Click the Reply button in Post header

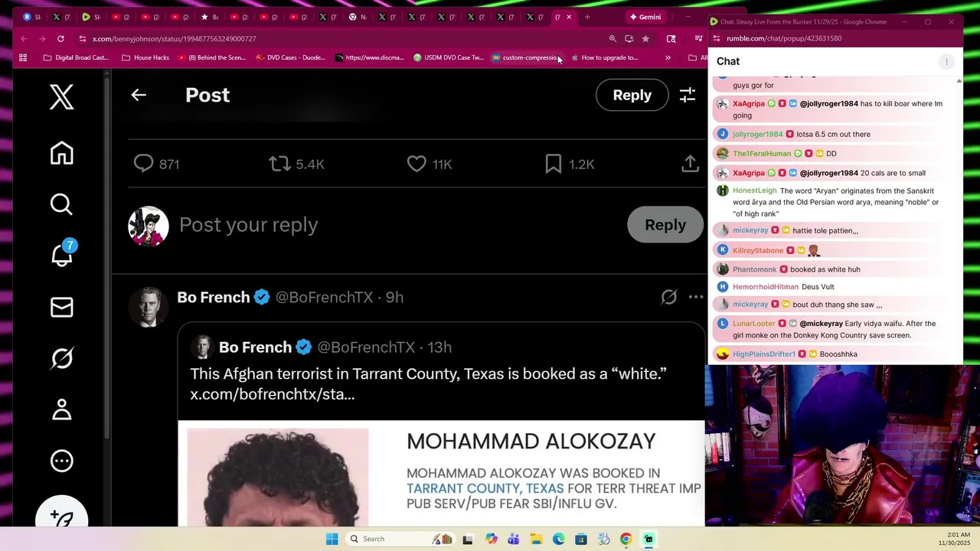632,95
